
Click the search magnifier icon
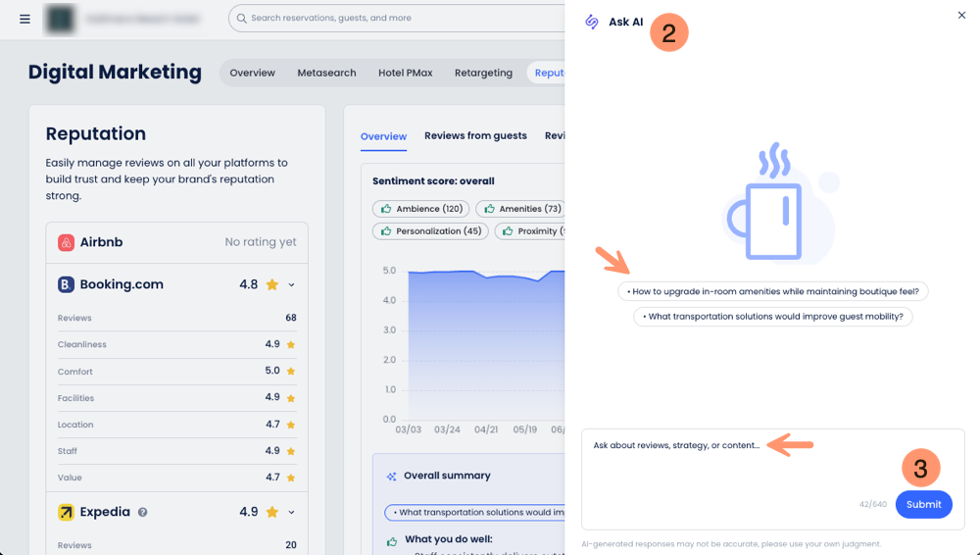click(240, 18)
